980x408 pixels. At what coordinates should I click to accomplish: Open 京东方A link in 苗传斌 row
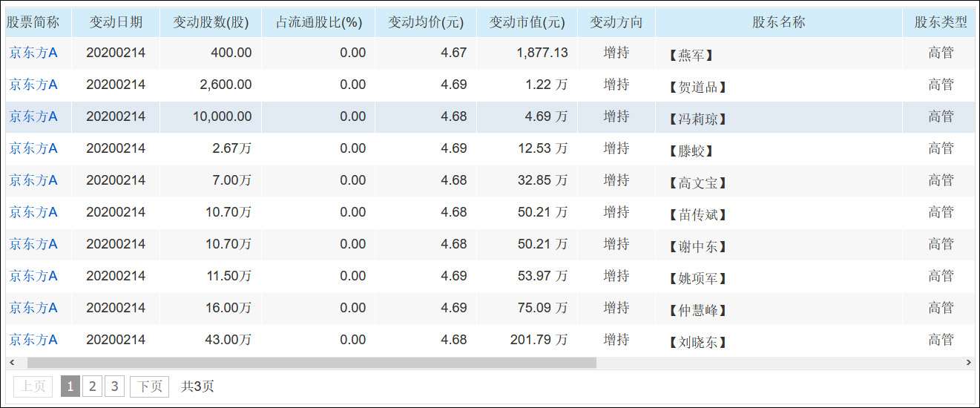click(x=33, y=212)
